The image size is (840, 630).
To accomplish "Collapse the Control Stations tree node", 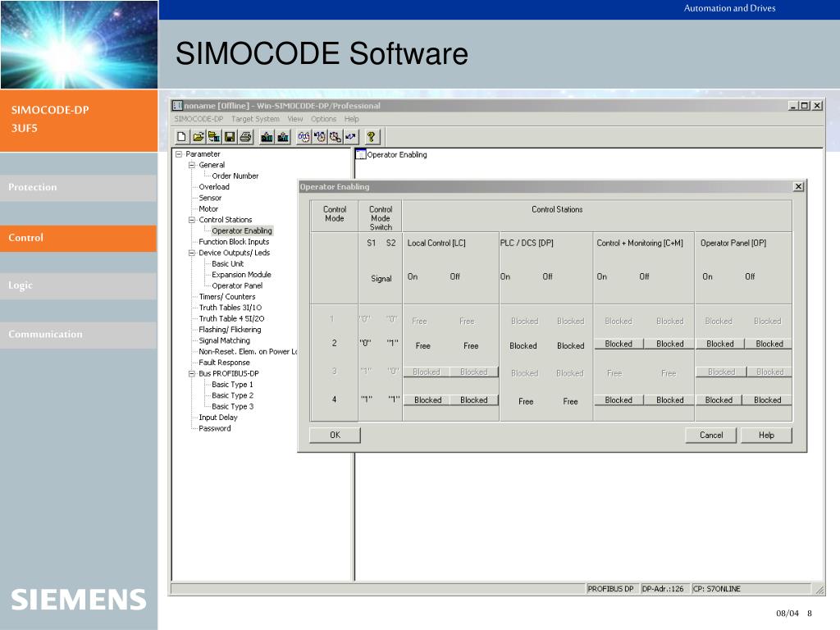I will coord(192,220).
